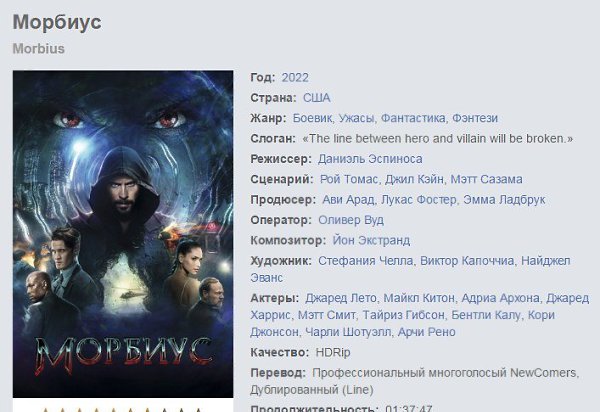Open actor Майкл Китон link
Screen dimensions: 600x412
(419, 298)
